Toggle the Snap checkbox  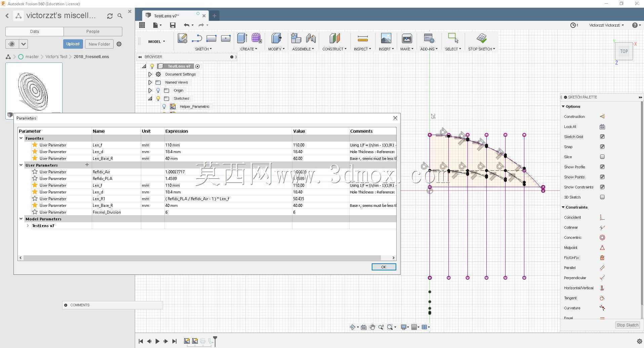(x=602, y=147)
